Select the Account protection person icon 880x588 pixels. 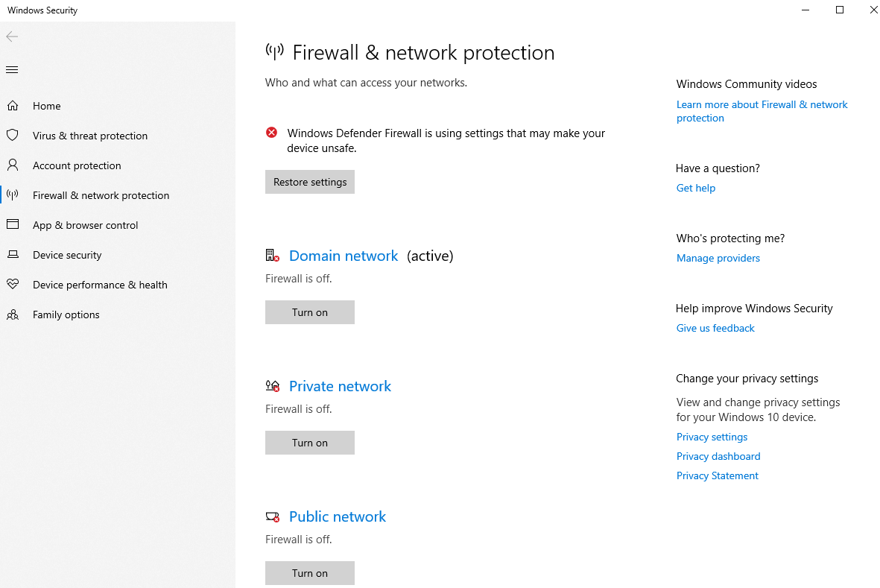(x=13, y=165)
